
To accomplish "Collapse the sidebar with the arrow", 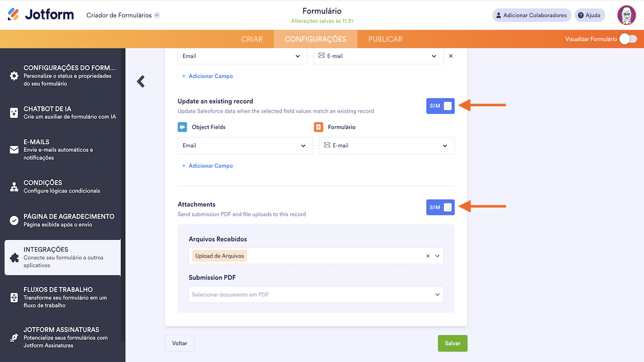I will coord(140,81).
